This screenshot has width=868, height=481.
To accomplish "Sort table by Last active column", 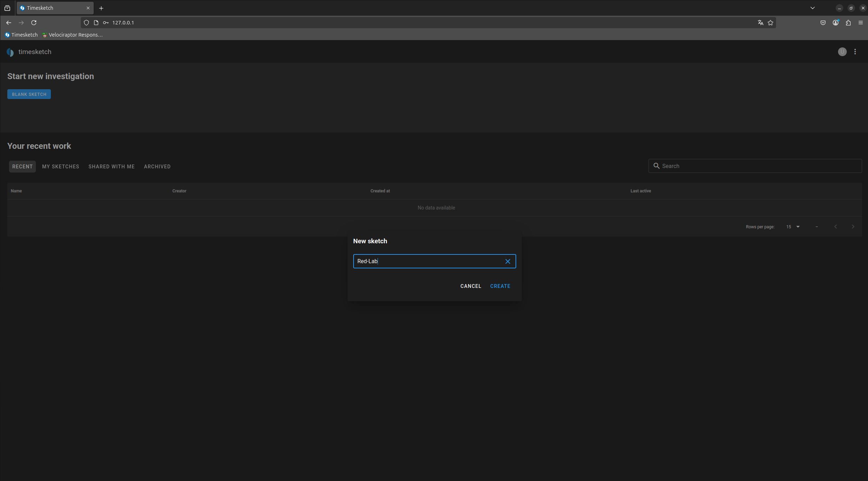I will pyautogui.click(x=641, y=191).
